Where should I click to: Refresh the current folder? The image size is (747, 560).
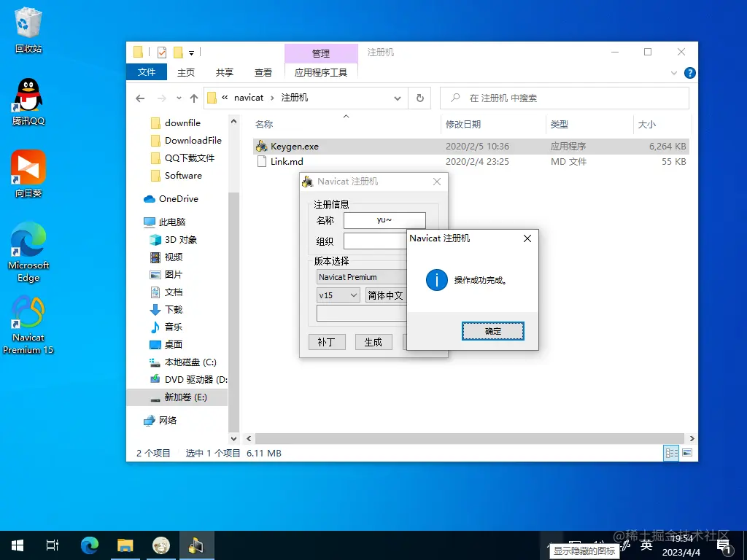coord(419,98)
